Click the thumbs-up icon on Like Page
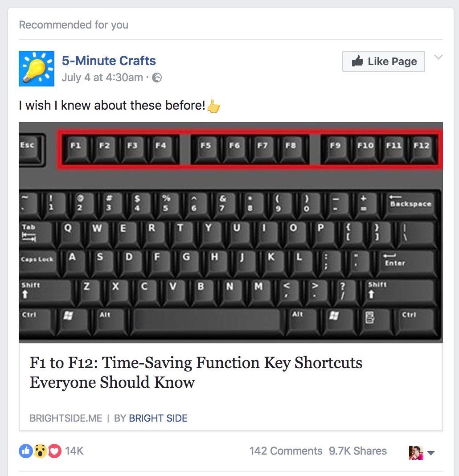 [x=357, y=62]
